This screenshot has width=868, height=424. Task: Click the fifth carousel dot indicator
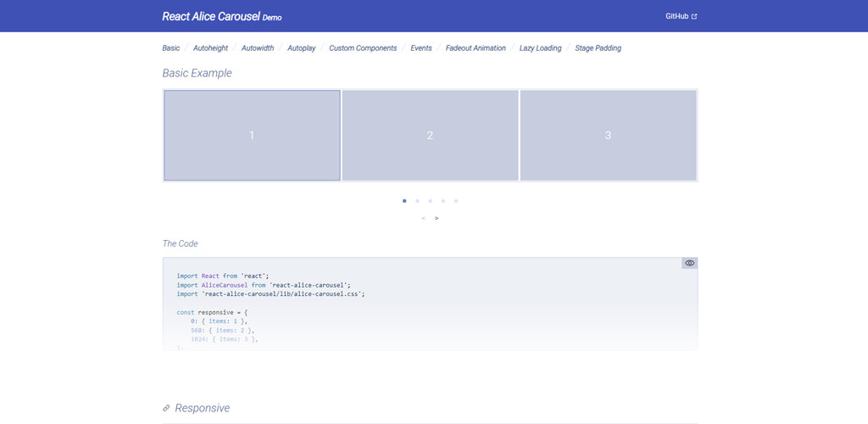click(456, 201)
